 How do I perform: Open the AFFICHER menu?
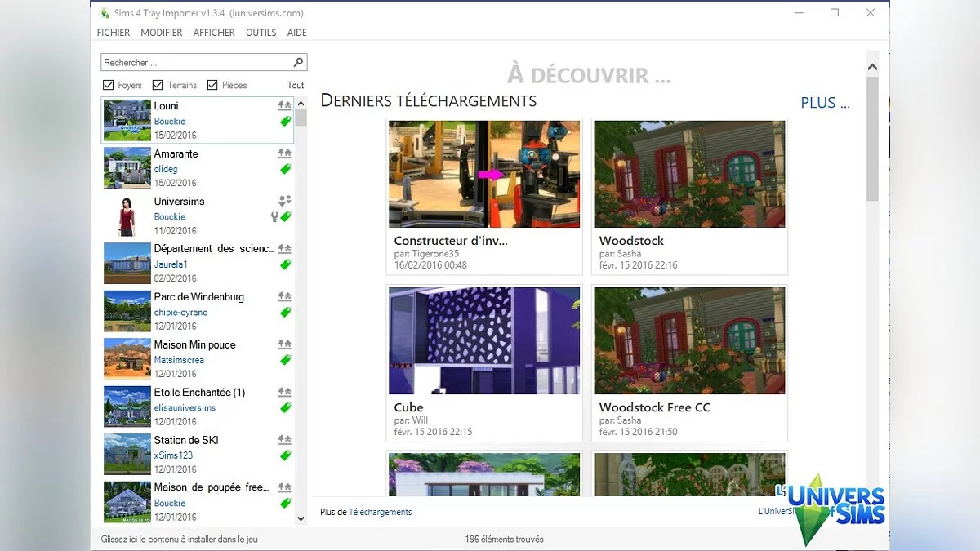[x=213, y=33]
